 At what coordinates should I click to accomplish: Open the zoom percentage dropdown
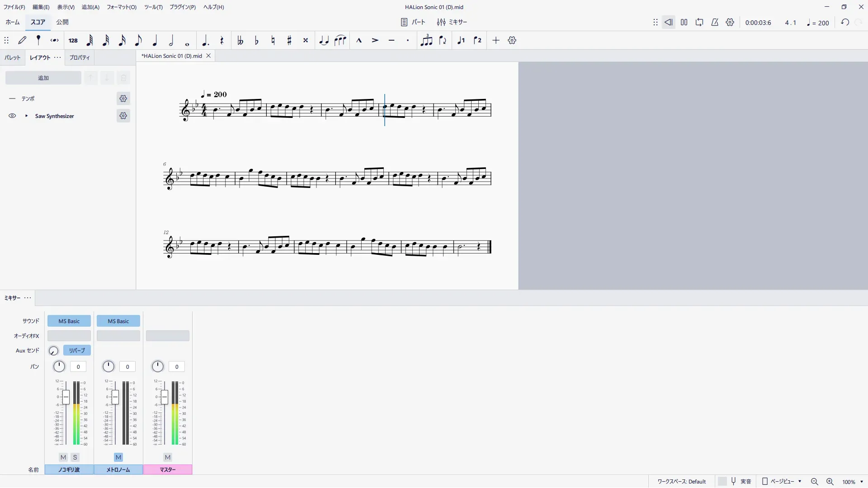[x=862, y=482]
